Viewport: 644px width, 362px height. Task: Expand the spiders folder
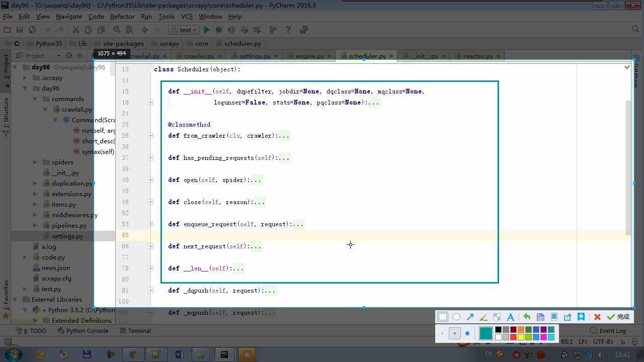coord(35,162)
